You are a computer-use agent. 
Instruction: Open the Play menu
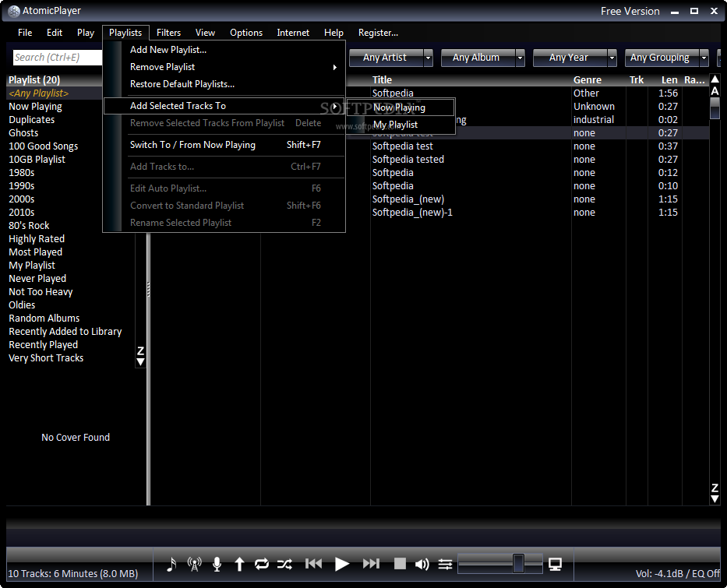click(x=85, y=33)
